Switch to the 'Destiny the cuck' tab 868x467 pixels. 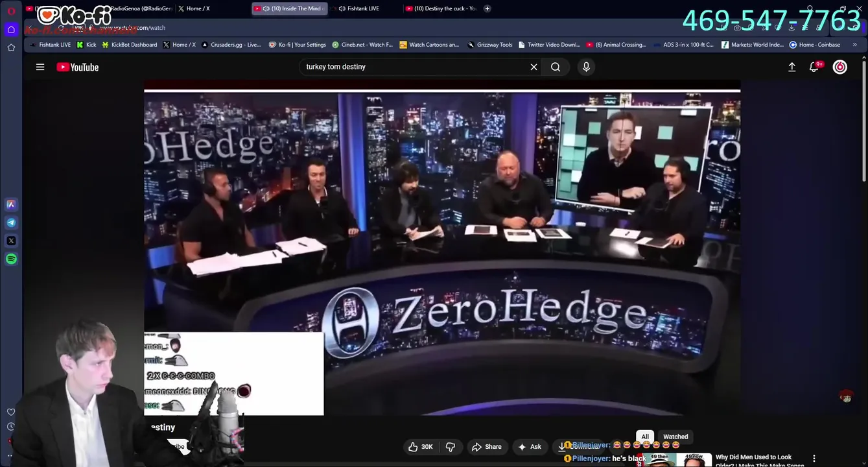click(440, 8)
